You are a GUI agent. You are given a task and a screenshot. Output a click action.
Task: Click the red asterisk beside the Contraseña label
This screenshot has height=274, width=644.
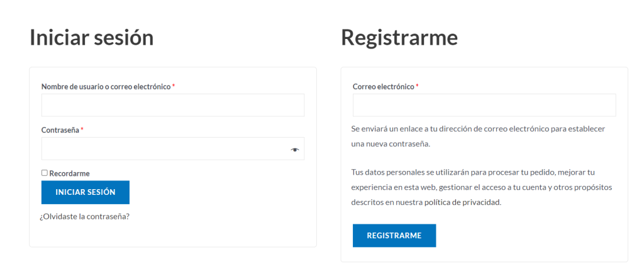(x=82, y=129)
